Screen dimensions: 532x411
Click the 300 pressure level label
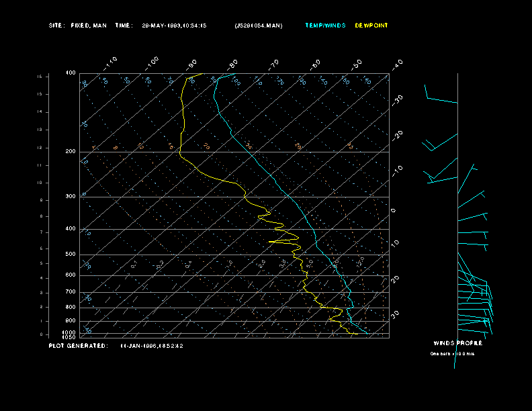pos(71,196)
